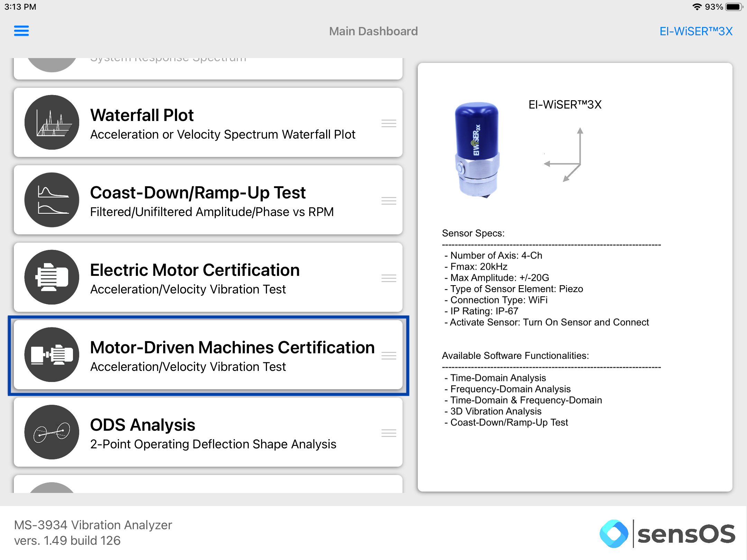Tap the WiFi status icon

[x=697, y=7]
